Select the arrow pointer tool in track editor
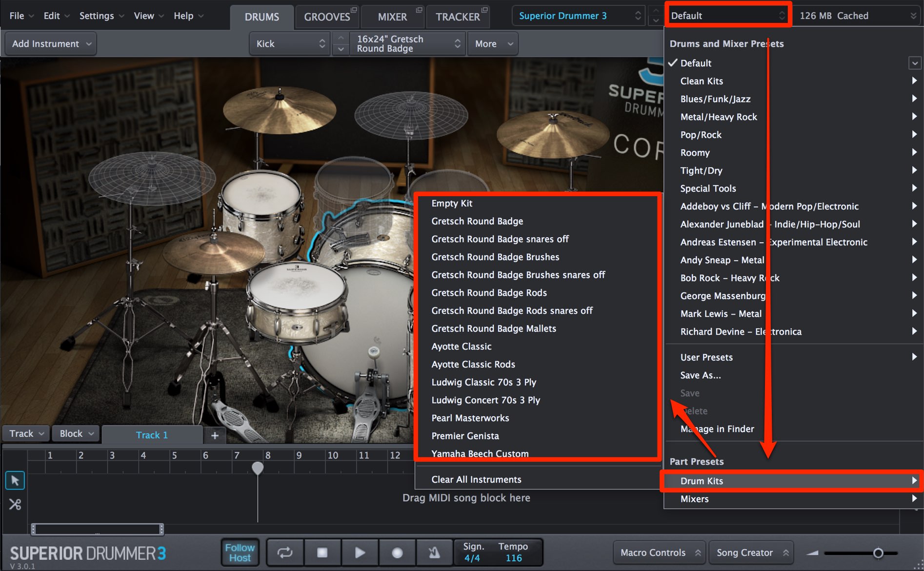Image resolution: width=924 pixels, height=571 pixels. 15,480
